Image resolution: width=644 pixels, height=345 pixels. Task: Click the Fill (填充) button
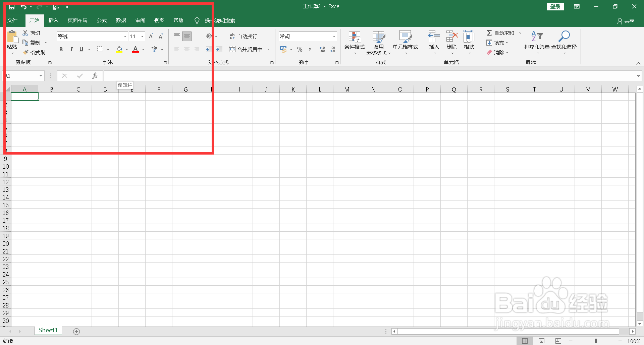point(498,43)
